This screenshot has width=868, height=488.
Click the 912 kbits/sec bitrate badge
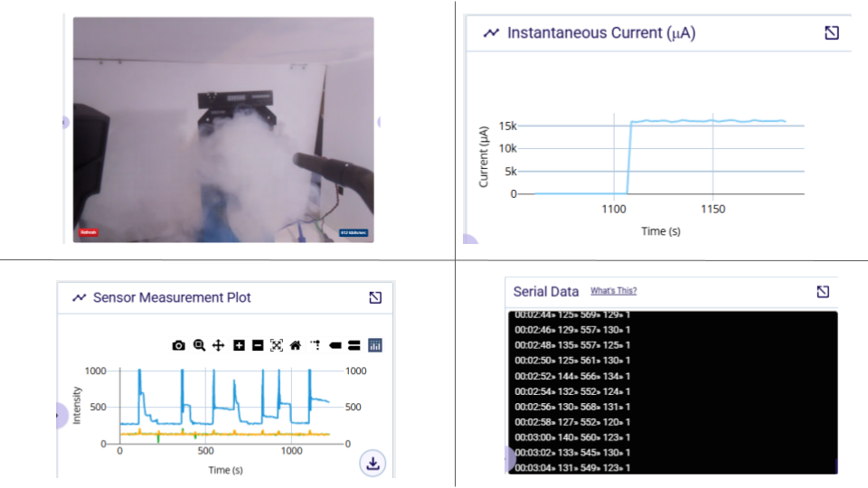click(x=353, y=233)
